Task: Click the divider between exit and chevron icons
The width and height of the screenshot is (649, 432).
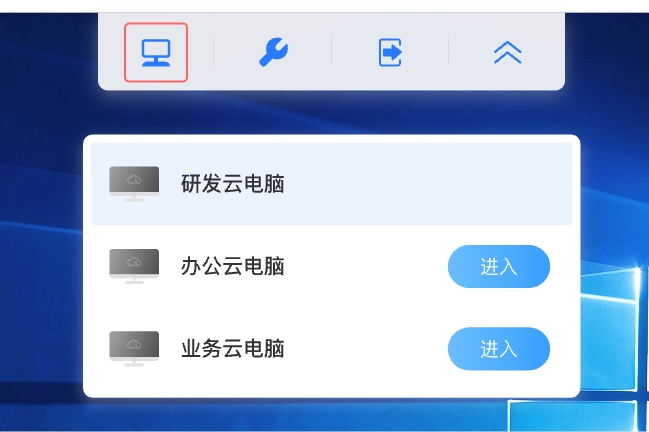Action: (449, 51)
